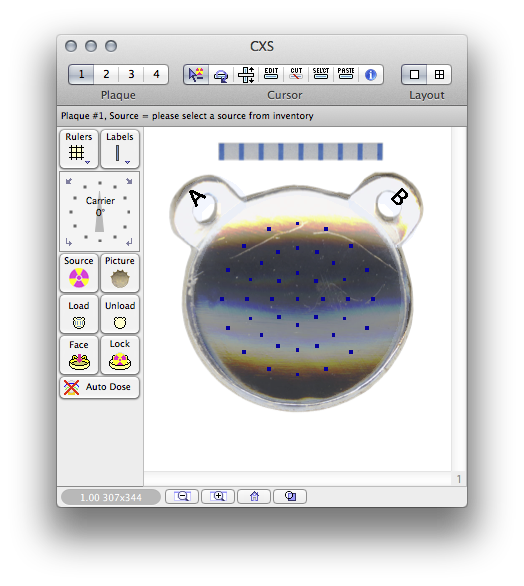The width and height of the screenshot is (524, 586).
Task: Switch to single-pane layout
Action: point(414,74)
